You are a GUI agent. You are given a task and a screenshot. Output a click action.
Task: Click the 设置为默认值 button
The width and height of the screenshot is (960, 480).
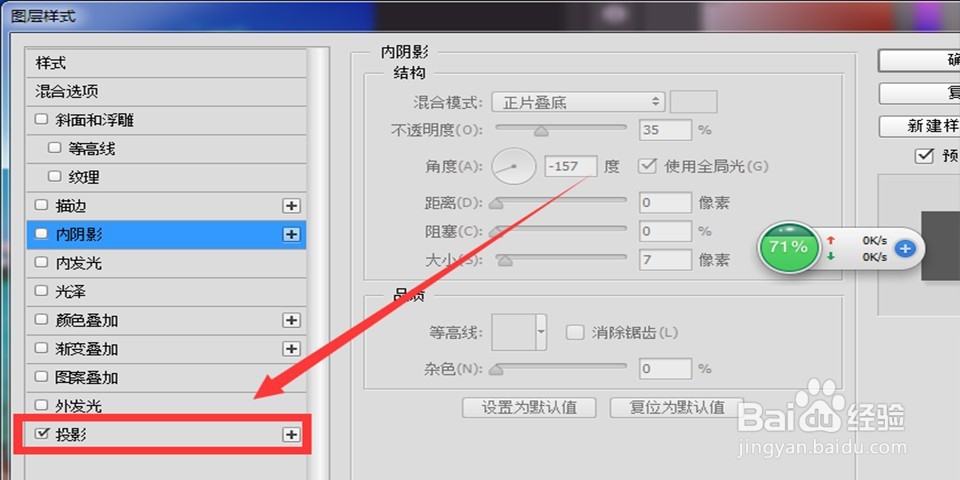(529, 407)
